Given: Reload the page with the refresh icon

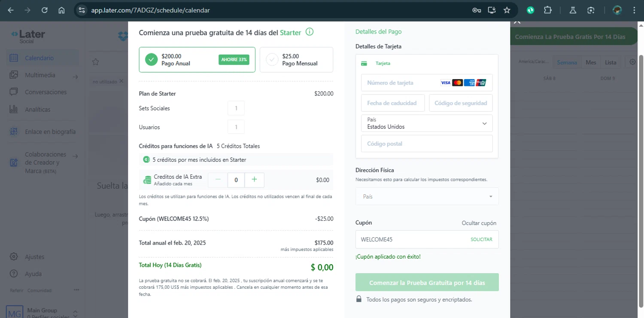Looking at the screenshot, I should pos(45,10).
